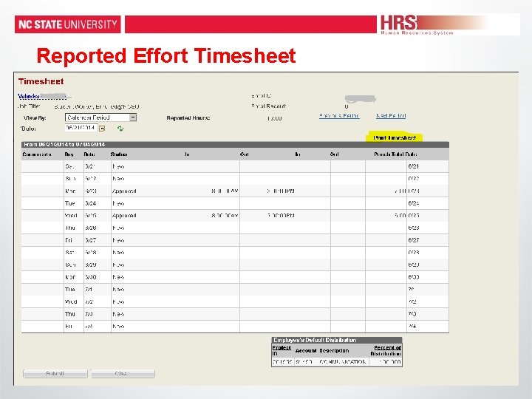
Task: Sort by Percent of Distribution header
Action: (x=386, y=350)
